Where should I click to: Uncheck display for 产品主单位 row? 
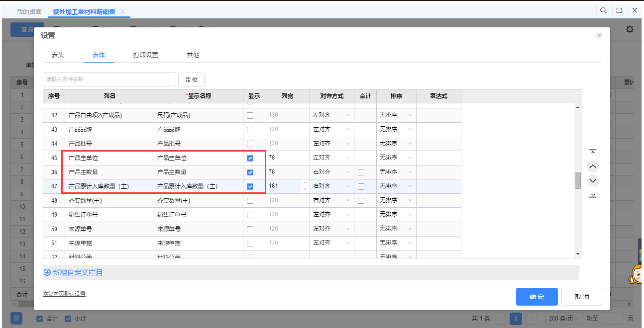(250, 158)
